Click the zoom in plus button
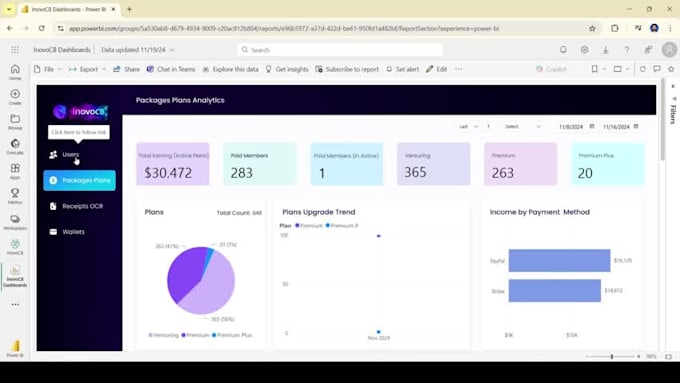 (x=638, y=357)
